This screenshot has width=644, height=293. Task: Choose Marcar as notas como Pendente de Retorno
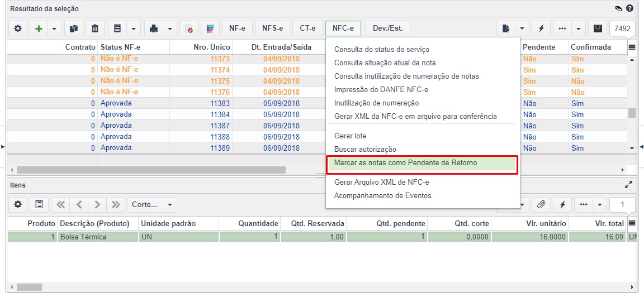tap(422, 163)
